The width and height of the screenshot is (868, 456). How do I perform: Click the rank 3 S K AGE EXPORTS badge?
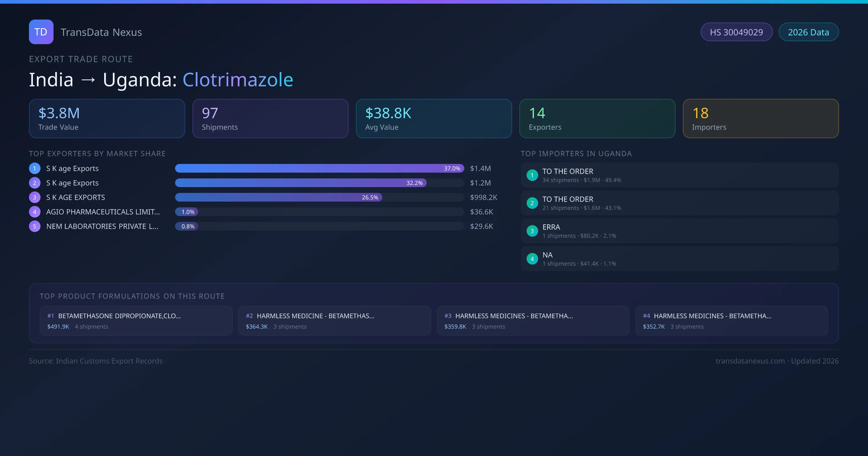[x=35, y=197]
